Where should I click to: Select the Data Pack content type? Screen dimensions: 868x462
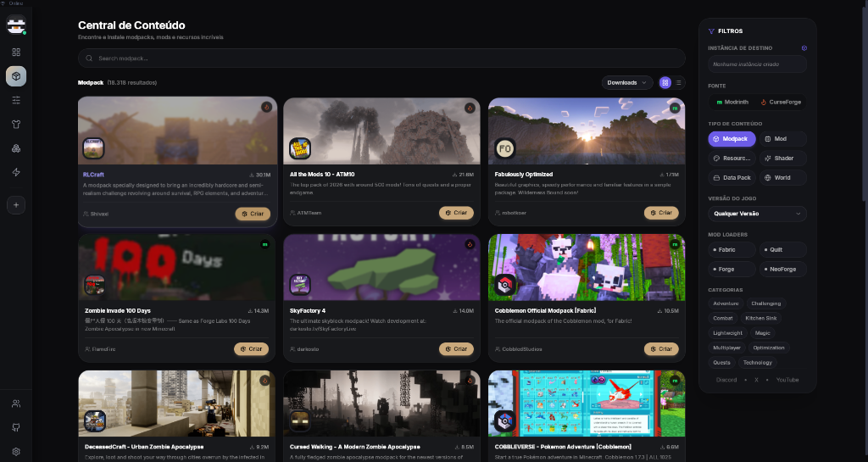coord(732,178)
